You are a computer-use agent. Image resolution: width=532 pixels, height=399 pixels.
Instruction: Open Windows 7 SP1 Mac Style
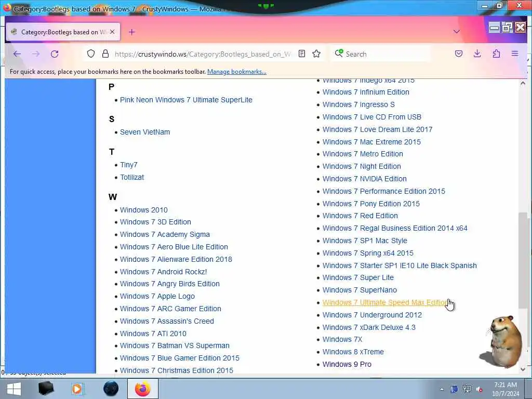click(x=365, y=241)
